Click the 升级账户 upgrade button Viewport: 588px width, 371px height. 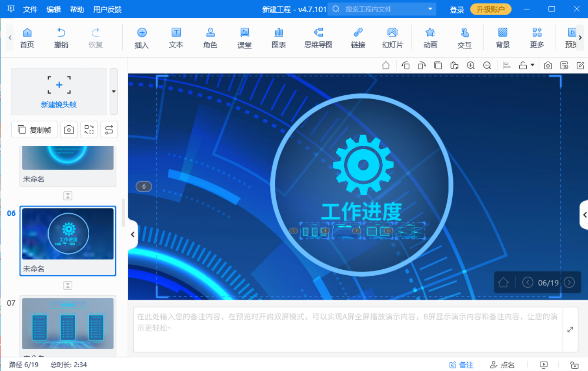click(x=491, y=9)
